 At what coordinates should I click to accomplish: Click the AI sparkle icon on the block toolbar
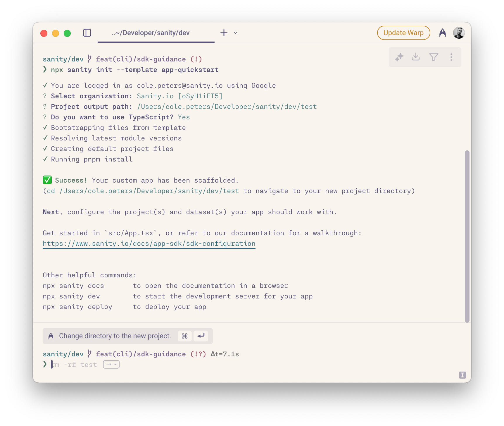click(399, 57)
